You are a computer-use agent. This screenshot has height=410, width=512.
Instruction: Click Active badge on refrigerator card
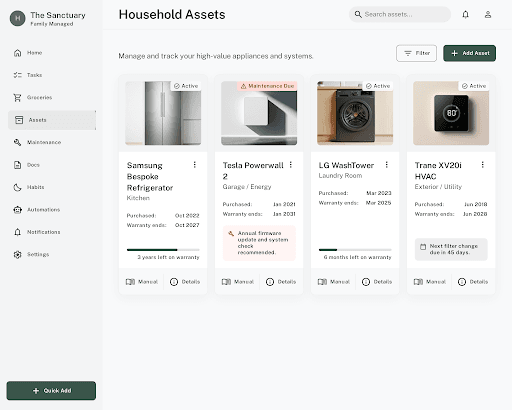[x=186, y=86]
